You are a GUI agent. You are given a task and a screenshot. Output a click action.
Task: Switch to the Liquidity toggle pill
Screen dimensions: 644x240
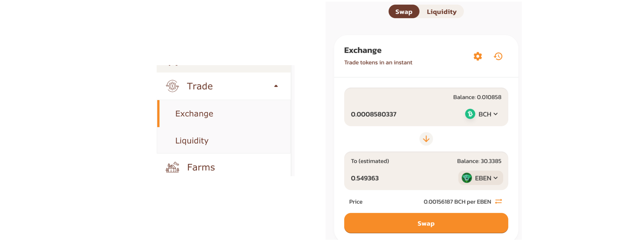click(442, 12)
